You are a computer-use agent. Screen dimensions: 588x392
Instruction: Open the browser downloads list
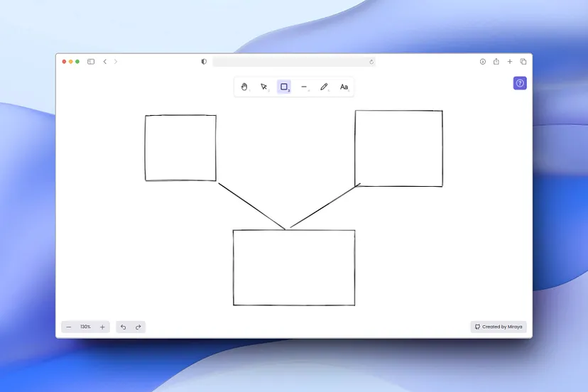point(483,62)
